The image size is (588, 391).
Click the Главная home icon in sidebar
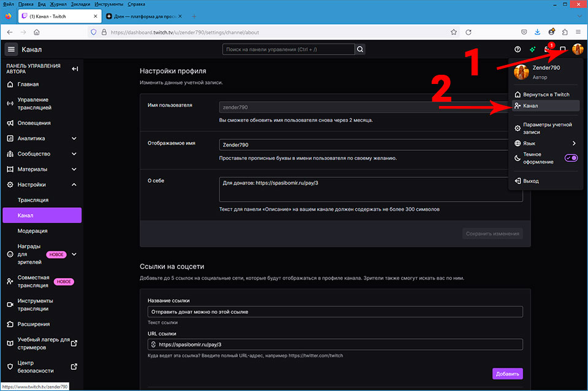coord(10,85)
